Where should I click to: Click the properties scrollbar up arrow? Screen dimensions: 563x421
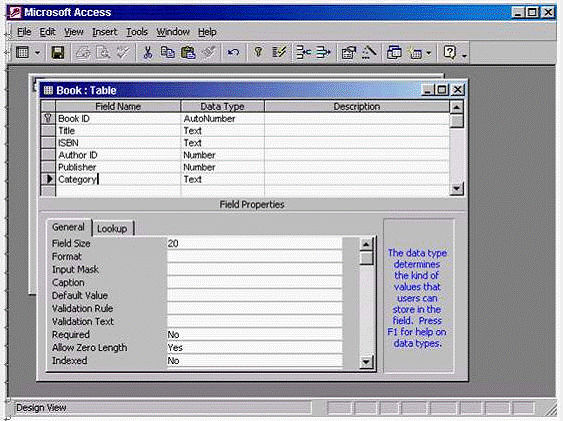(x=366, y=244)
